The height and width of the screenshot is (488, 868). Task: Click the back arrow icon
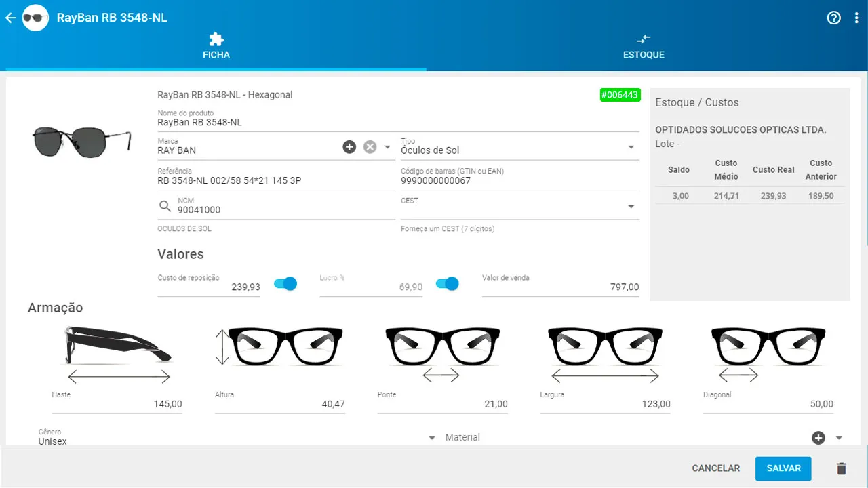pos(10,18)
